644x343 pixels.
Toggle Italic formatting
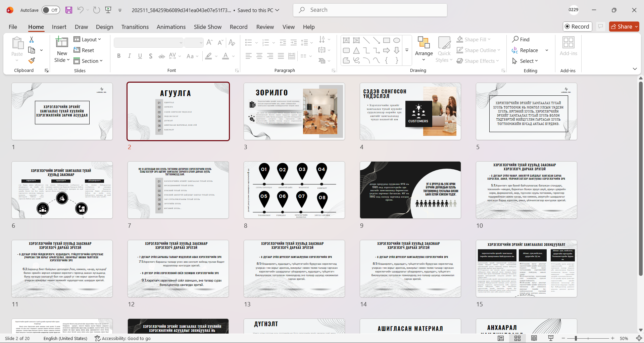pyautogui.click(x=130, y=56)
